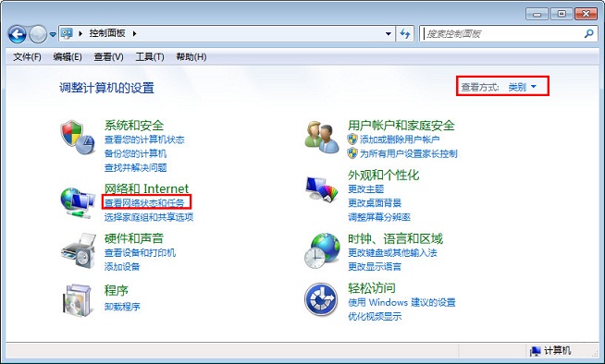Open System and Security shield icon
This screenshot has height=364, width=605.
click(x=78, y=138)
